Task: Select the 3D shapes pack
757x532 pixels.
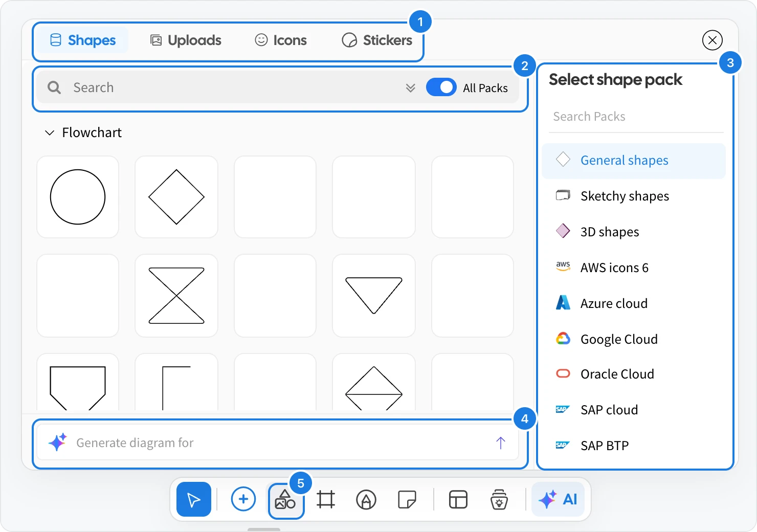Action: click(x=634, y=232)
